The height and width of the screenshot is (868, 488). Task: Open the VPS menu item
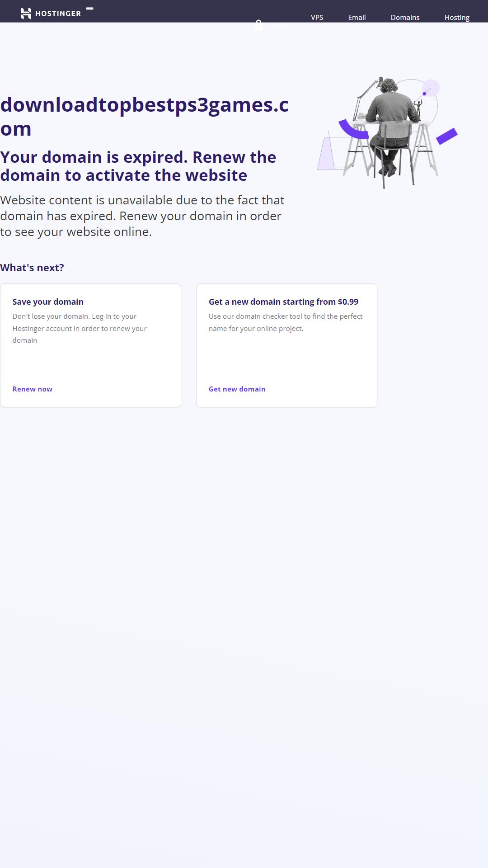pyautogui.click(x=317, y=18)
